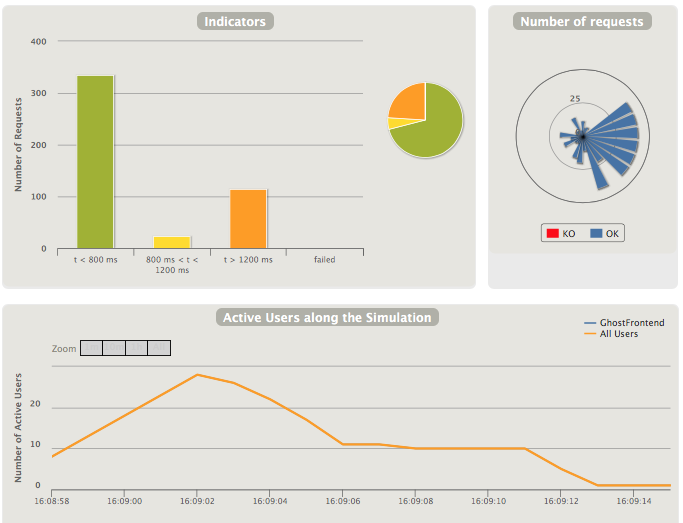Click the green t < 800 ms bar

point(95,162)
